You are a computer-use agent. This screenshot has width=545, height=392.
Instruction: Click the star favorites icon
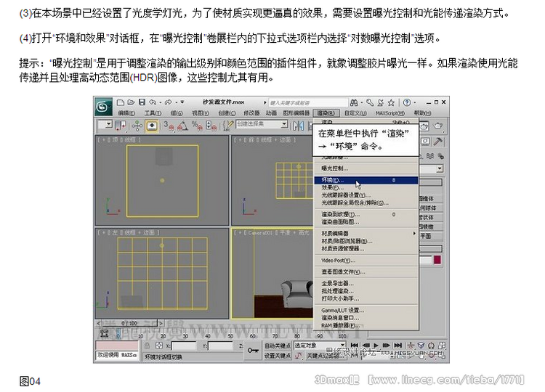tap(391, 102)
